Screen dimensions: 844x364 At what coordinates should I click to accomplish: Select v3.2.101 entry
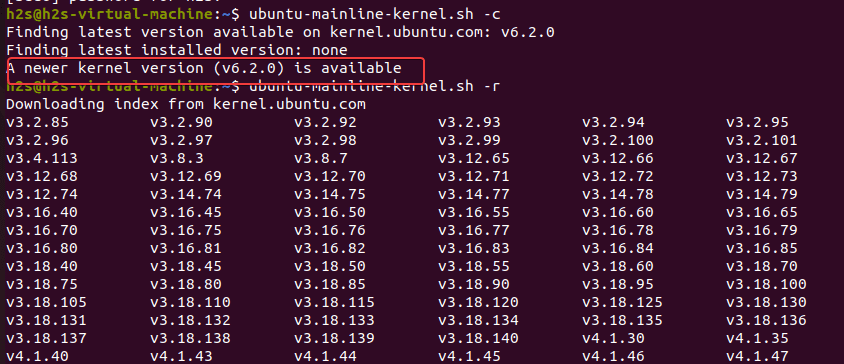762,141
